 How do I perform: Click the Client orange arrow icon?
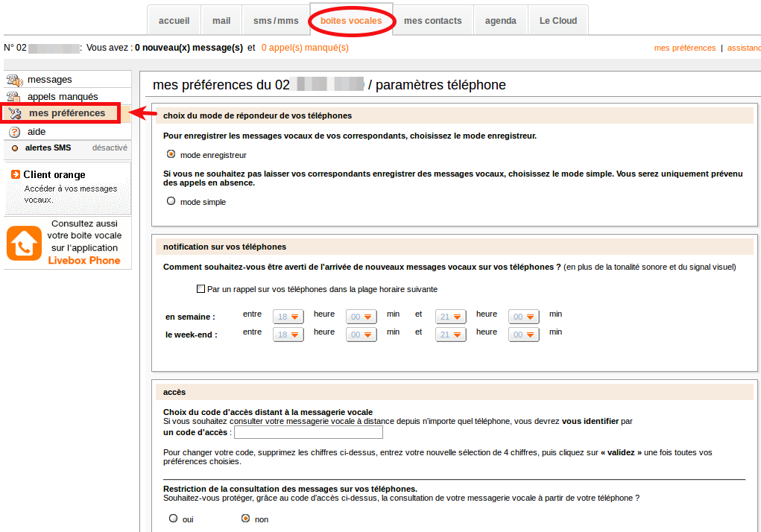coord(16,174)
